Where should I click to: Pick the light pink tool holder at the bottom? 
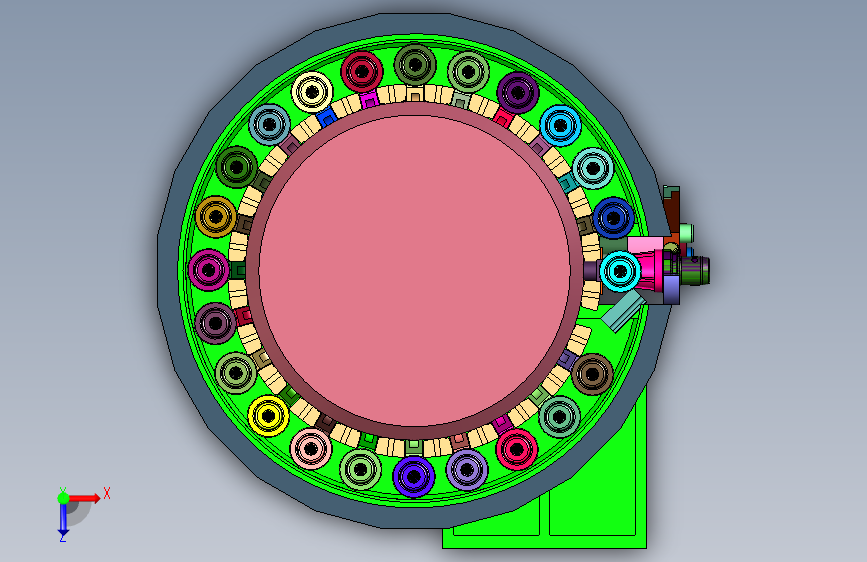tap(311, 449)
